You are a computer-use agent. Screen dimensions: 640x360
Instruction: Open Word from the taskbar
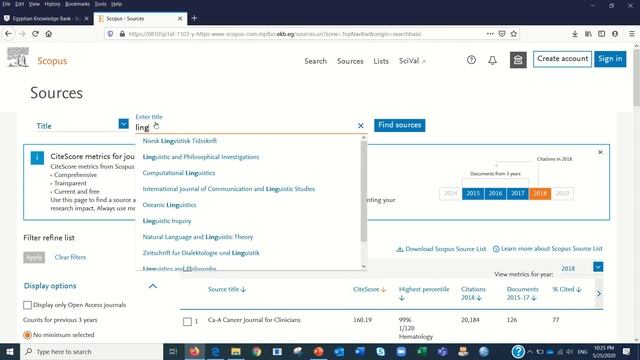click(x=360, y=351)
